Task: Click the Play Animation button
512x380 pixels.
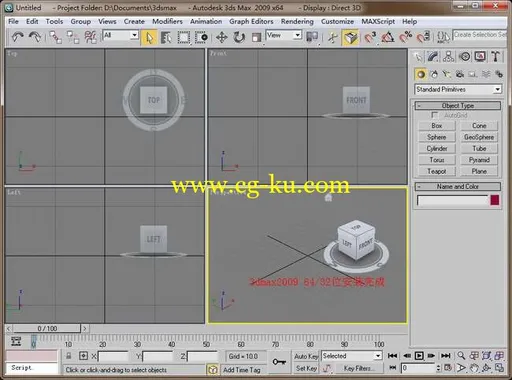Action: (x=419, y=356)
